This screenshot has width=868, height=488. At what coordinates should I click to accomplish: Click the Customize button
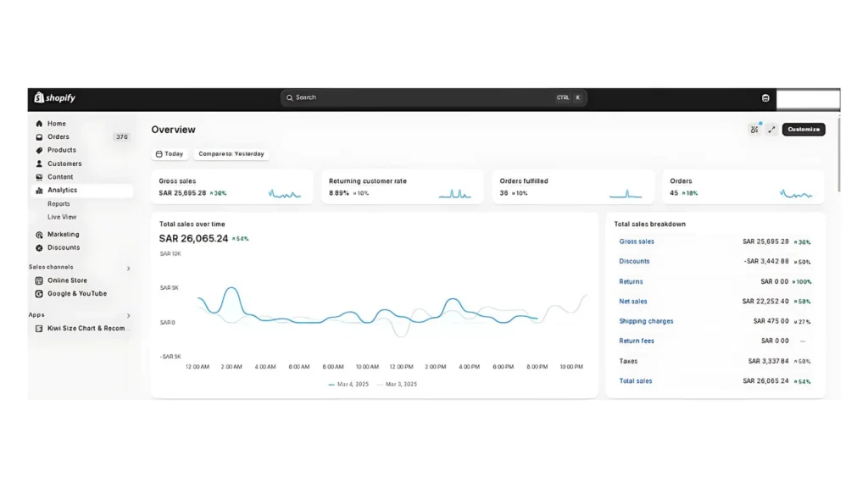[803, 130]
